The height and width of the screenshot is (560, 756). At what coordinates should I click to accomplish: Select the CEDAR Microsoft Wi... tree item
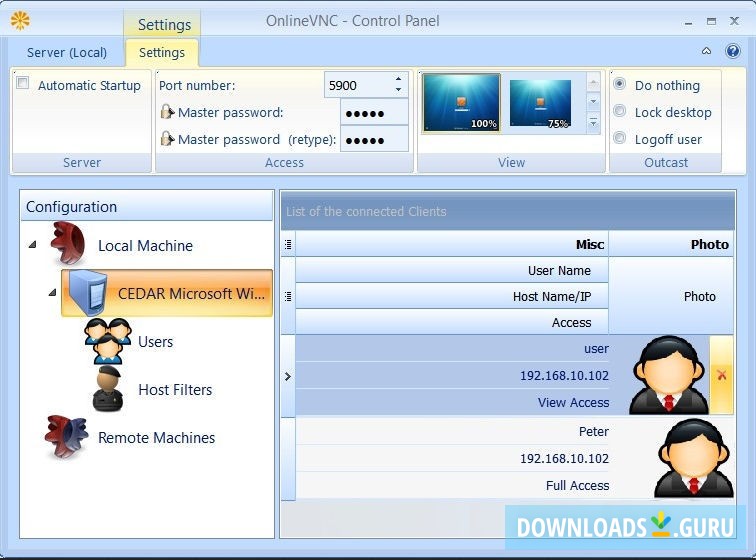click(x=167, y=293)
